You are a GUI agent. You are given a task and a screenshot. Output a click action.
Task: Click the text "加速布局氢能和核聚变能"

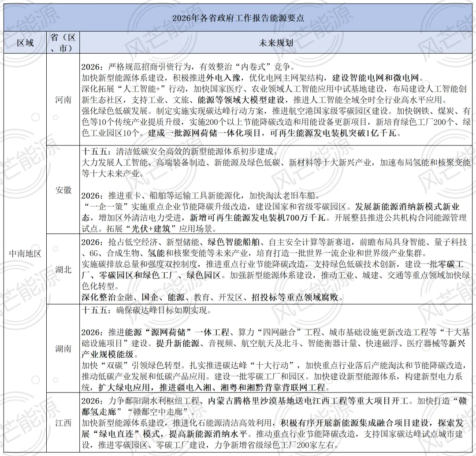(424, 163)
